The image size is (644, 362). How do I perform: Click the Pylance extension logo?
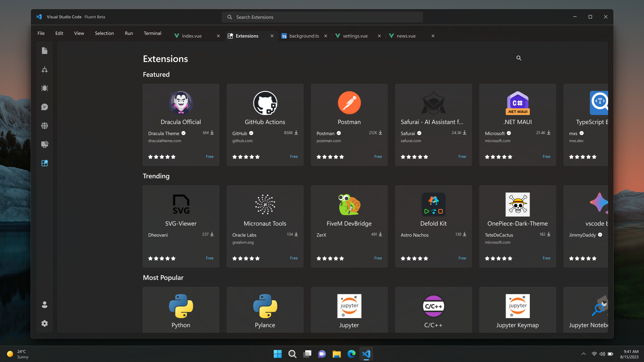(x=265, y=306)
